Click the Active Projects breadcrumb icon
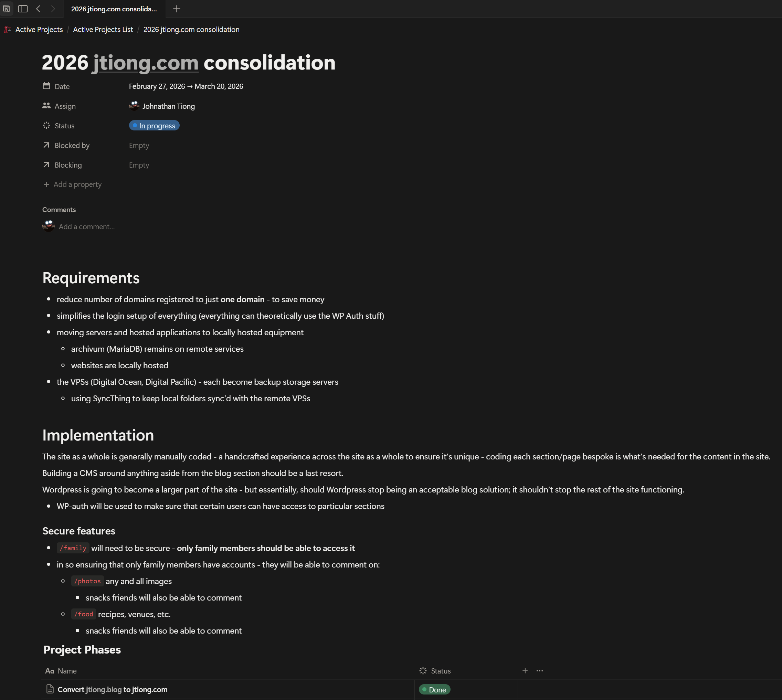This screenshot has height=700, width=782. [x=7, y=30]
